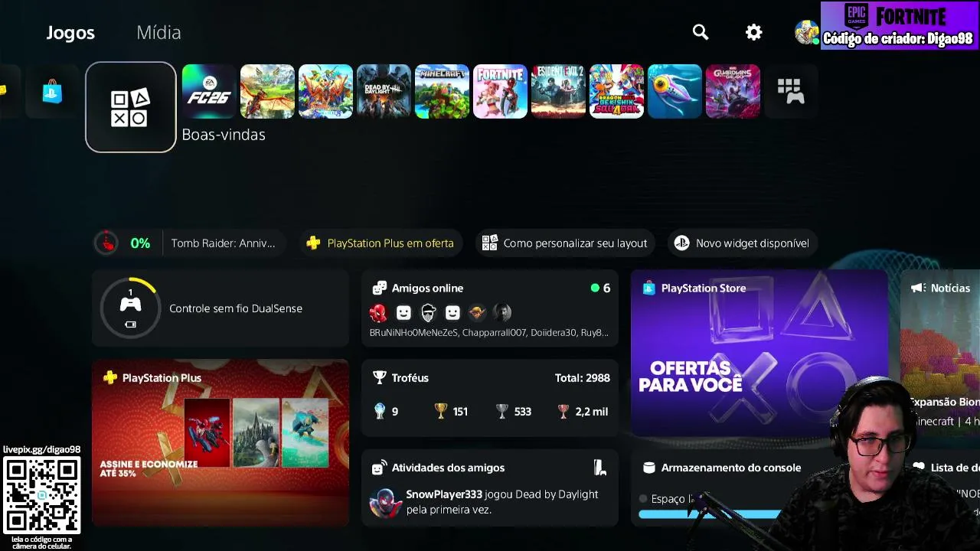Select the blue underwater creature tile
The height and width of the screenshot is (551, 980).
click(675, 92)
